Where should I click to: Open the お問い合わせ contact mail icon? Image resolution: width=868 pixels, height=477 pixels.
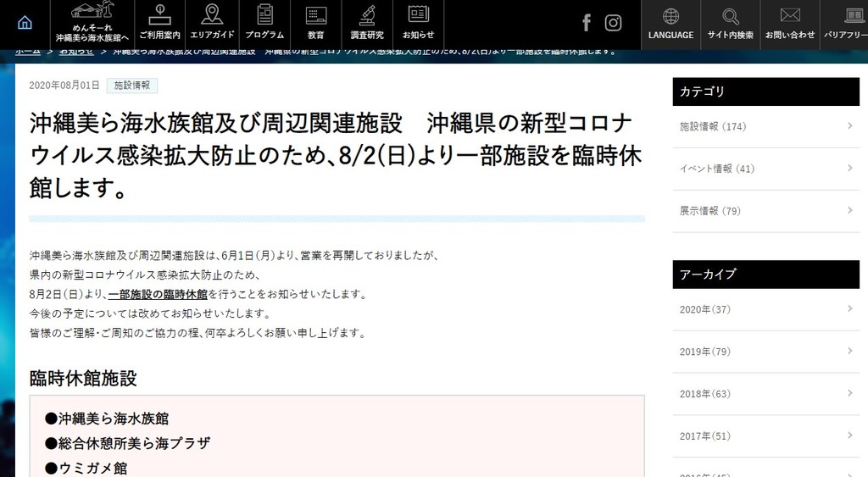789,23
